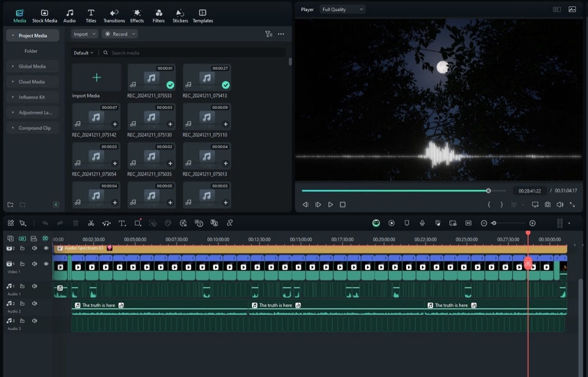Screen dimensions: 588x377
Task: Open the Import dropdown
Action: 84,34
